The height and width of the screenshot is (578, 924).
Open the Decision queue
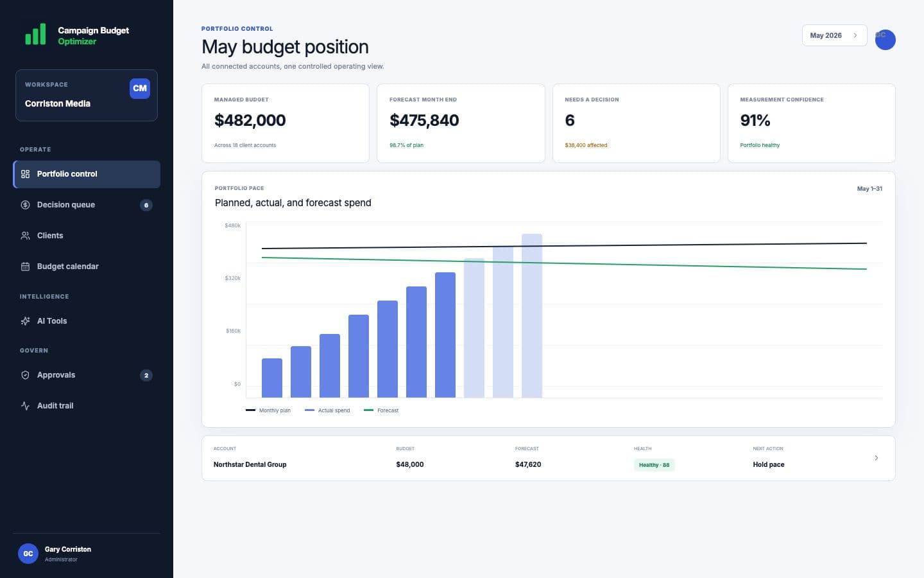coord(87,205)
